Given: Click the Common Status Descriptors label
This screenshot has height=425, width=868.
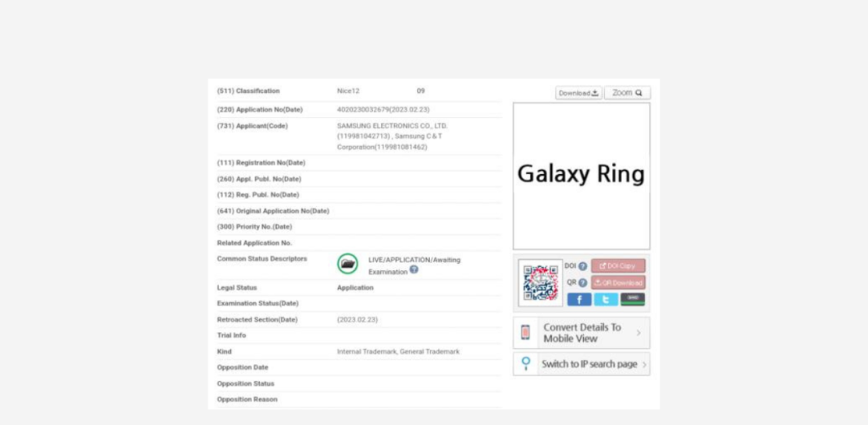Looking at the screenshot, I should (262, 259).
